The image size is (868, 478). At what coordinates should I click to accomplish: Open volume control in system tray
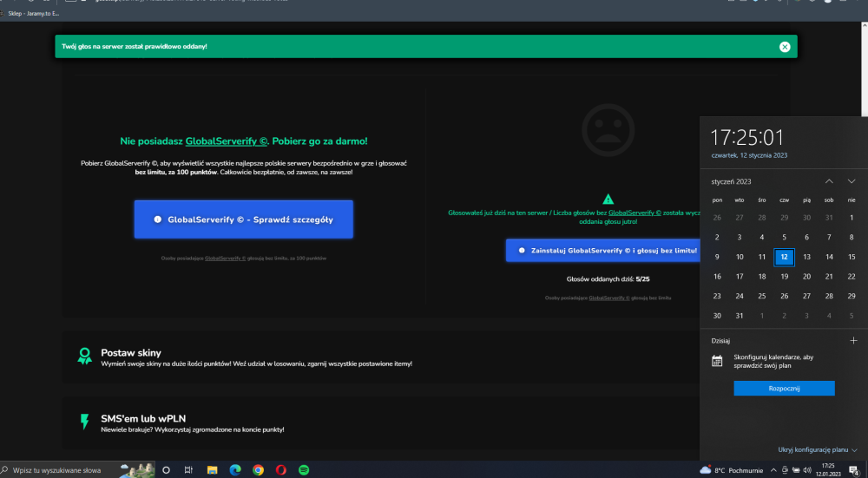(807, 470)
